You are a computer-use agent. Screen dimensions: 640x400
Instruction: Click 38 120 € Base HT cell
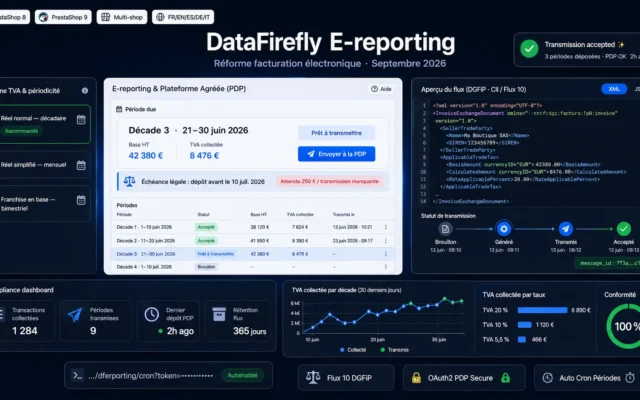click(x=259, y=227)
